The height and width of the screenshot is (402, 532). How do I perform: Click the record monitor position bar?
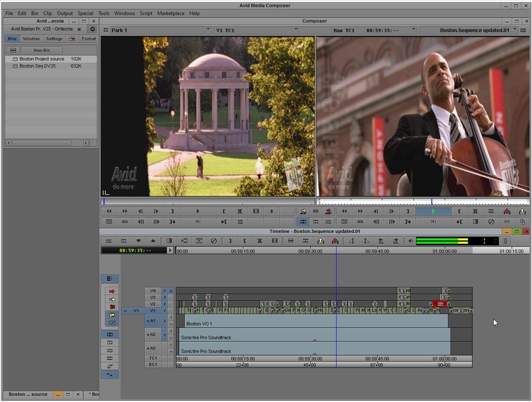coord(423,202)
